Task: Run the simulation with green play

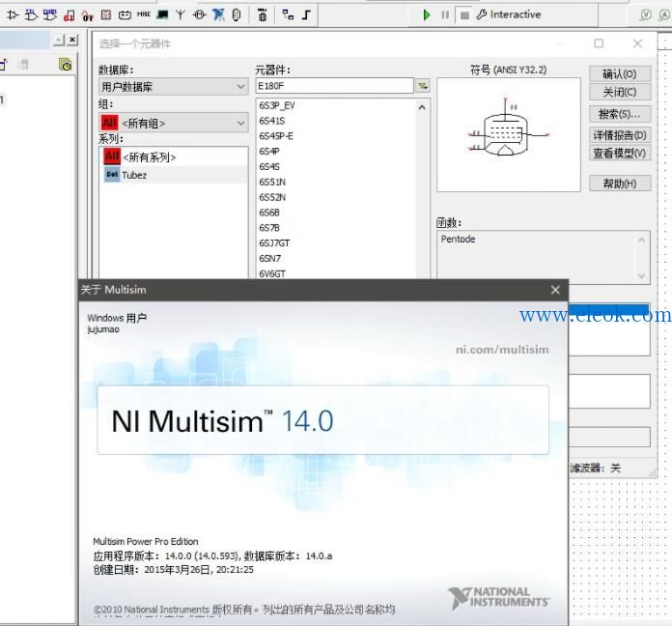Action: point(427,15)
